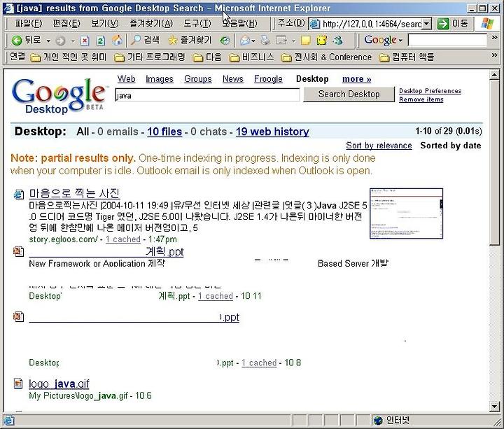Image resolution: width=504 pixels, height=429 pixels.
Task: Switch to the News search link
Action: [233, 78]
